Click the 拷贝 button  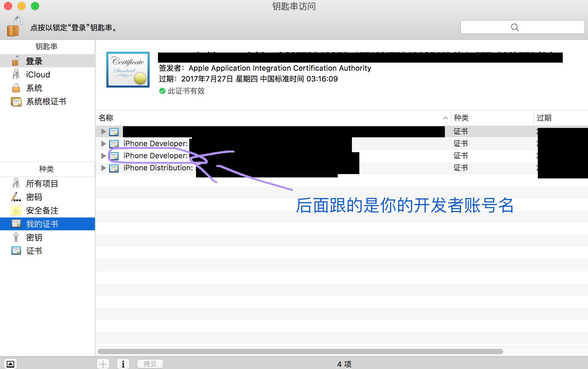pos(150,364)
